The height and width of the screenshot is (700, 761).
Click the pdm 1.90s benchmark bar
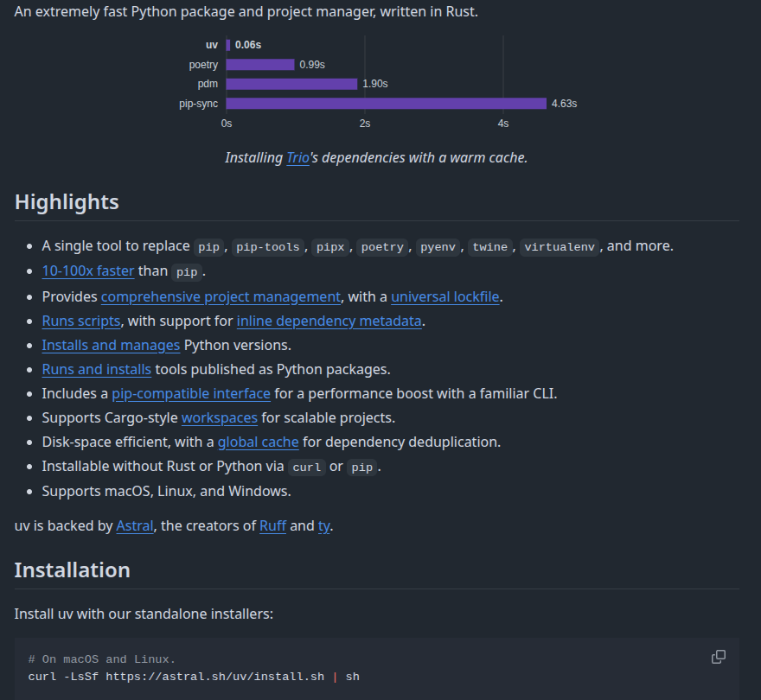point(291,84)
